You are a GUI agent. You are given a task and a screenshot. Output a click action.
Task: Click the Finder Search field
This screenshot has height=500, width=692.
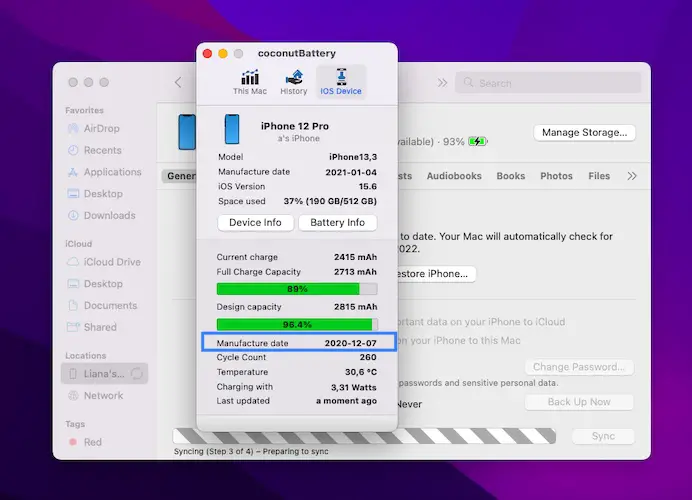click(545, 83)
